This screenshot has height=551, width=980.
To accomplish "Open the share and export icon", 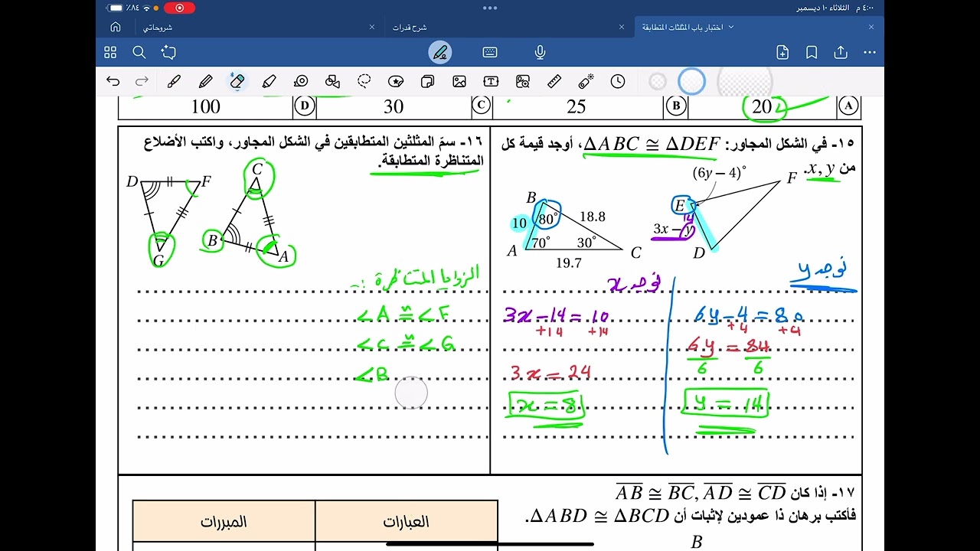I will point(841,52).
